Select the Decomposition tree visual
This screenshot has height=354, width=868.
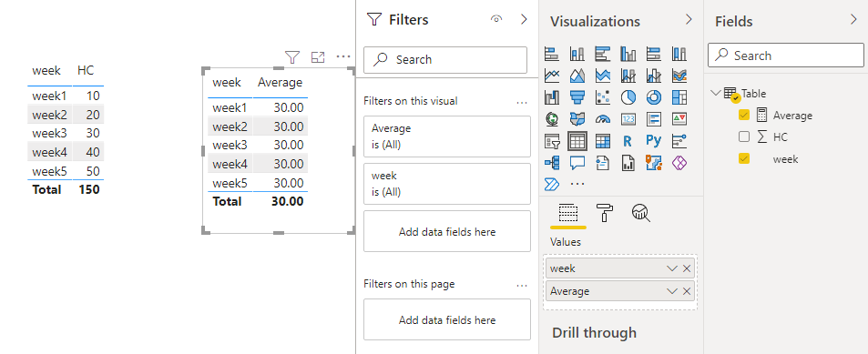(551, 163)
